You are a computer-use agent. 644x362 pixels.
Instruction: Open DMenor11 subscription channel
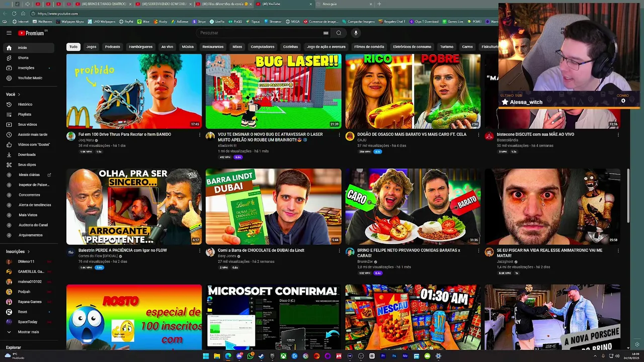click(28, 261)
